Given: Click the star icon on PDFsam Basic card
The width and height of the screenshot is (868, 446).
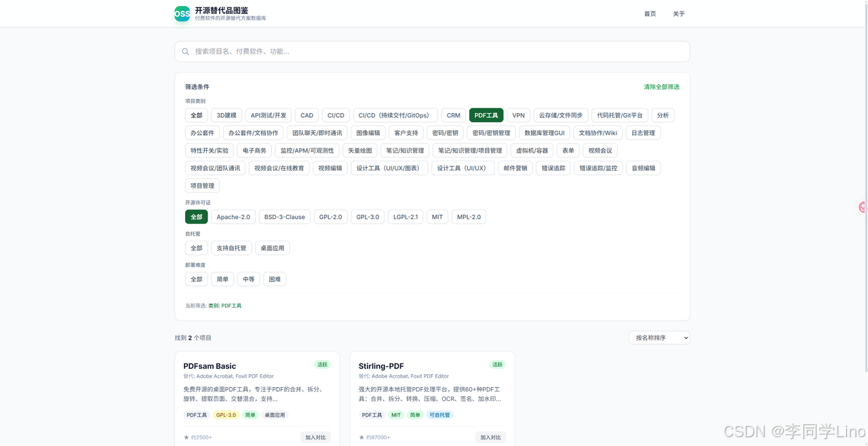Looking at the screenshot, I should (186, 438).
